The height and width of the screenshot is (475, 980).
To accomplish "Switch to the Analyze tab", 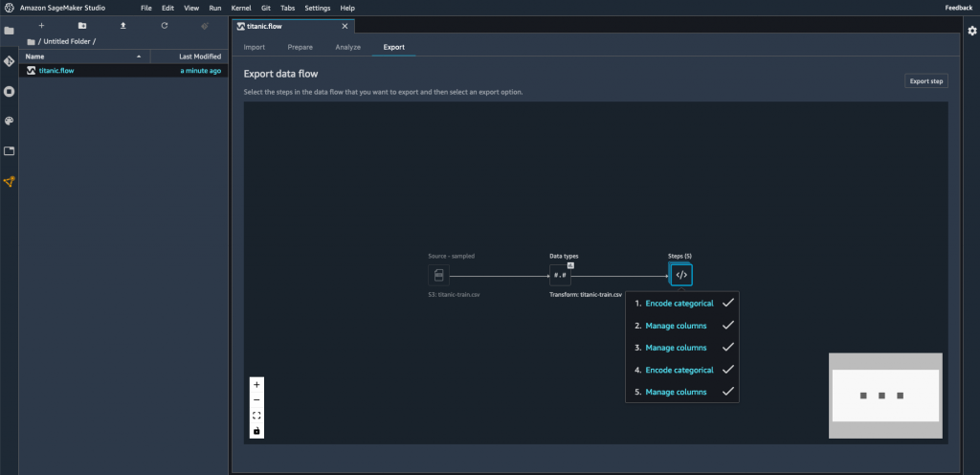I will 347,47.
